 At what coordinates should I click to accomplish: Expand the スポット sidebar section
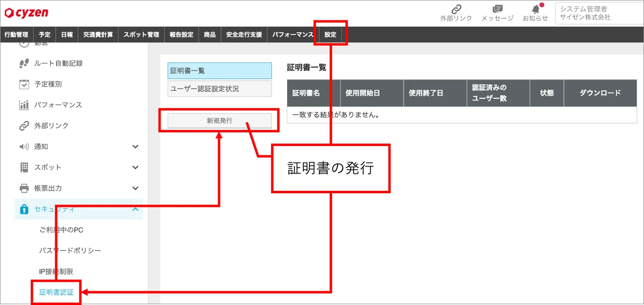135,167
